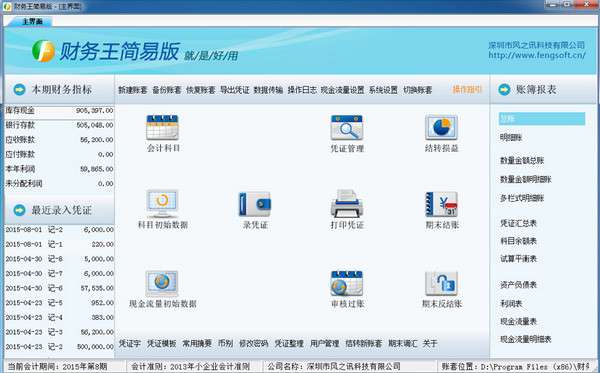The image size is (600, 373).
Task: Open 试算平衡表 report
Action: pyautogui.click(x=518, y=259)
